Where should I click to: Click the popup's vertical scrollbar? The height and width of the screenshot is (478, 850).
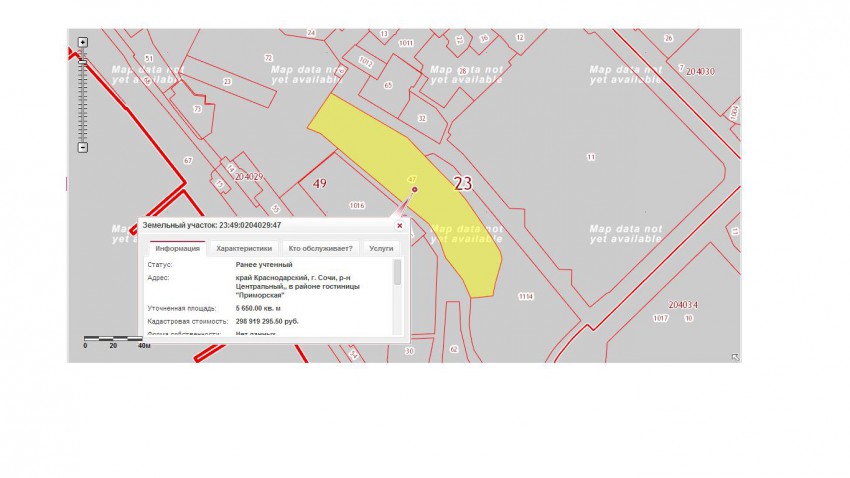point(397,272)
